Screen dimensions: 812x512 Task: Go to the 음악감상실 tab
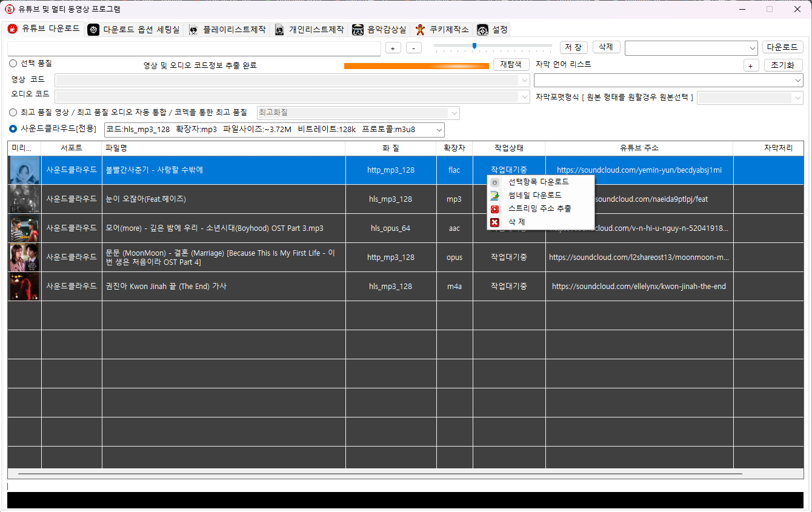click(379, 30)
